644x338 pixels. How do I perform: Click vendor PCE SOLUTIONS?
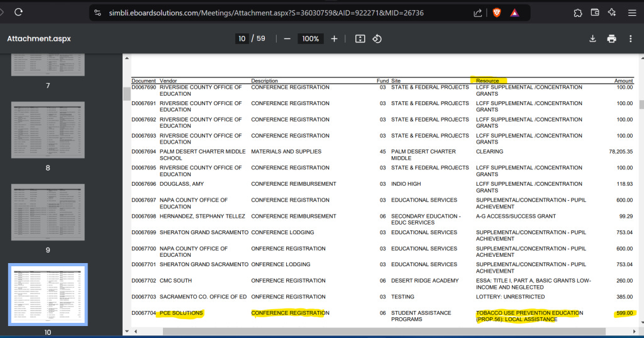(181, 313)
